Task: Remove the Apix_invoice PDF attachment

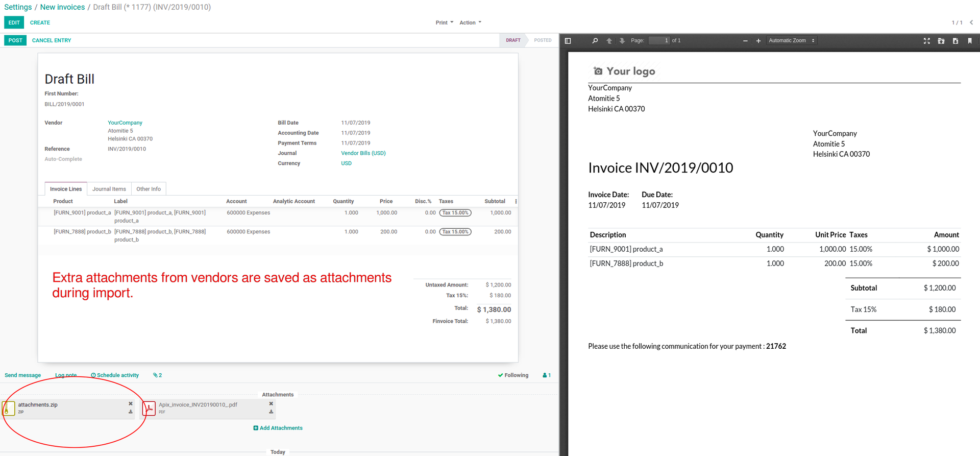Action: click(x=271, y=403)
